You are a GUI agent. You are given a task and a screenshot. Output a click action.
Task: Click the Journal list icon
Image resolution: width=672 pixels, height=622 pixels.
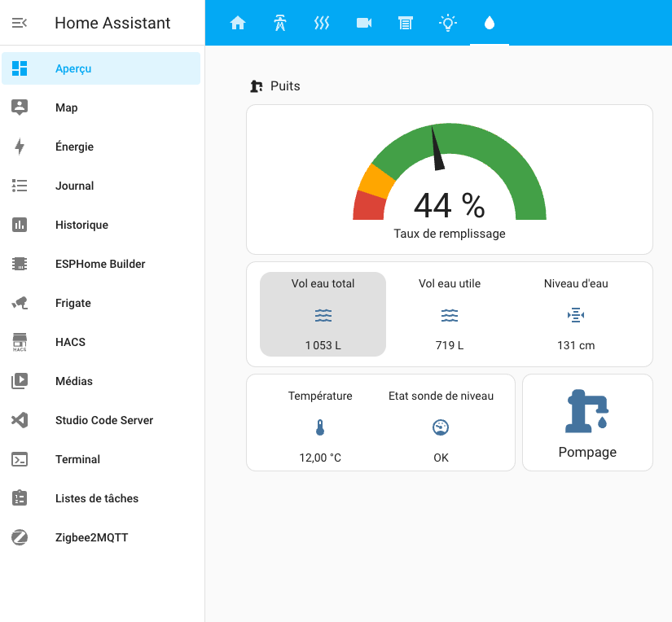(20, 186)
